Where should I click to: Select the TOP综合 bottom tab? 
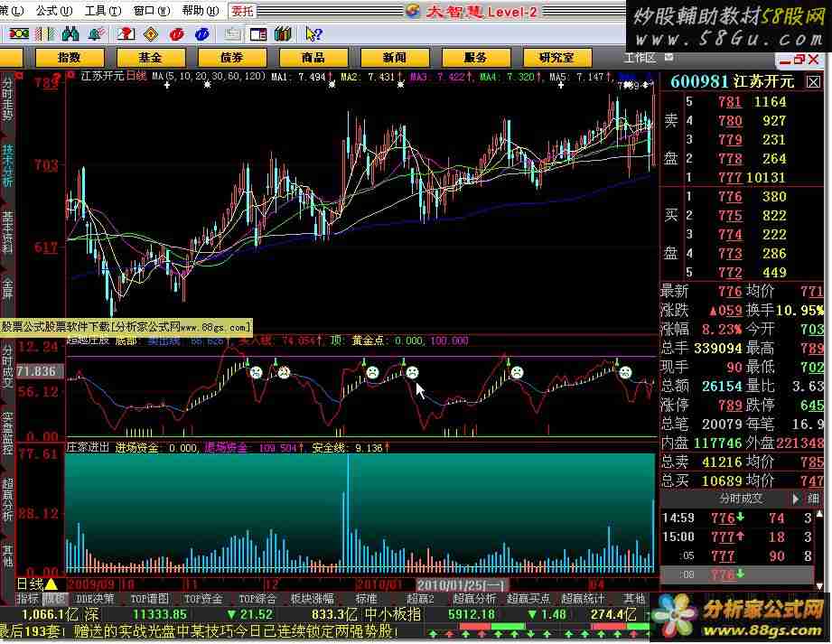pyautogui.click(x=257, y=598)
